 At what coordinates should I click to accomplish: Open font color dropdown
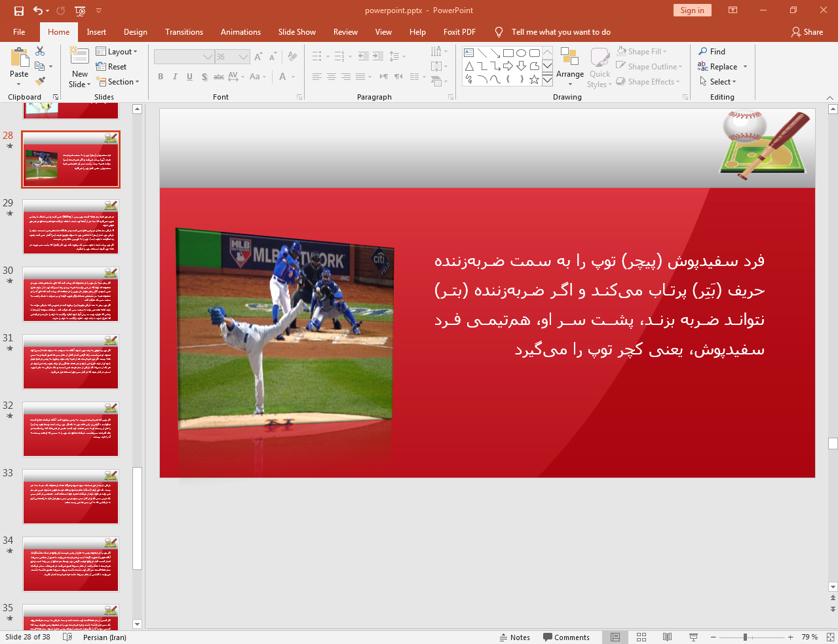click(x=292, y=77)
